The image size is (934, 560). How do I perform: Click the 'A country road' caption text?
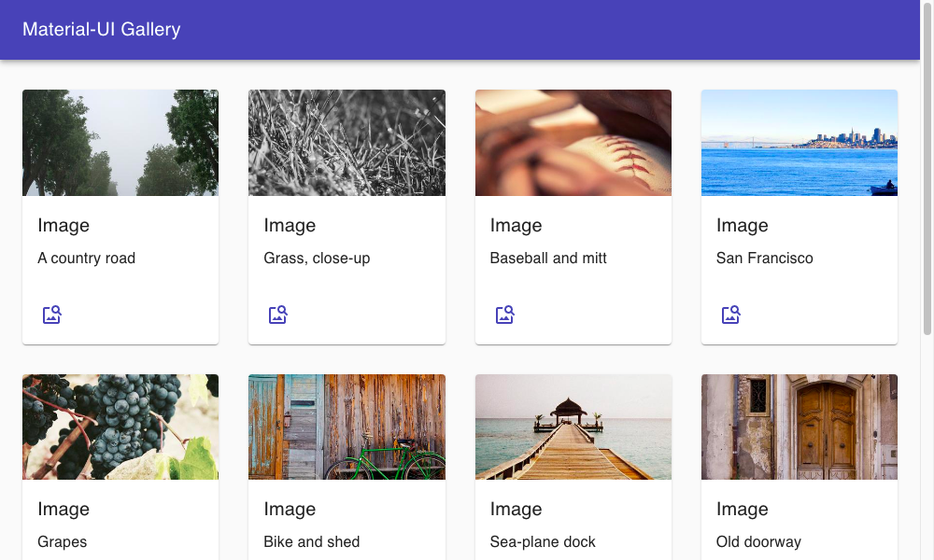click(x=87, y=259)
